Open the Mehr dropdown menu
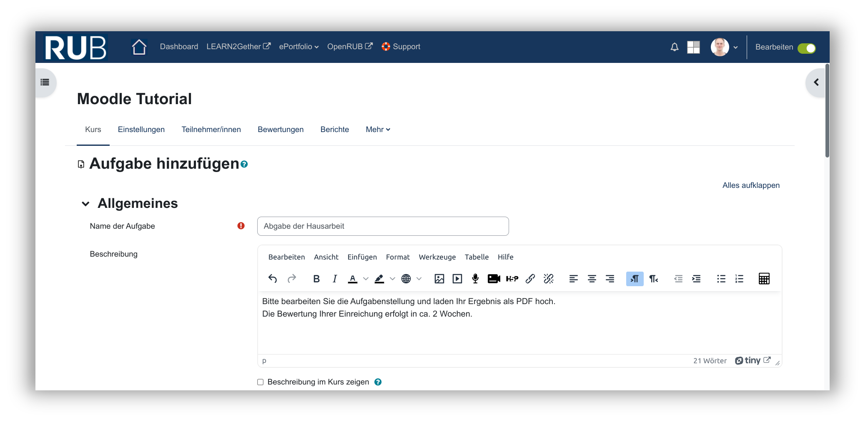 tap(378, 130)
